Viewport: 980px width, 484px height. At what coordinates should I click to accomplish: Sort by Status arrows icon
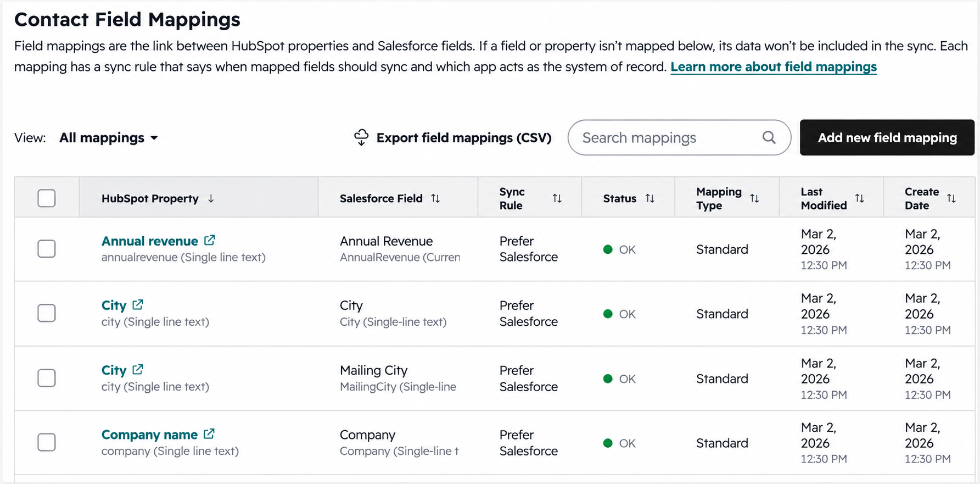(x=650, y=198)
